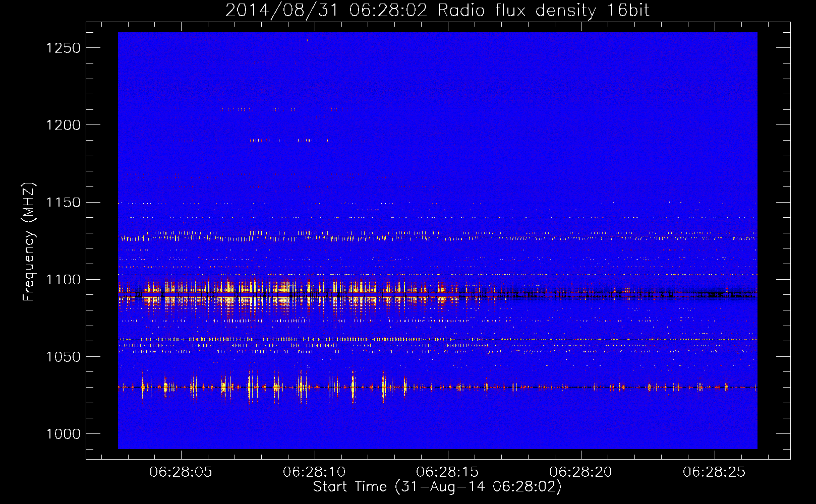This screenshot has height=504, width=816.
Task: Click the 'Frequency (MHZ)' y-axis label
Action: [29, 242]
